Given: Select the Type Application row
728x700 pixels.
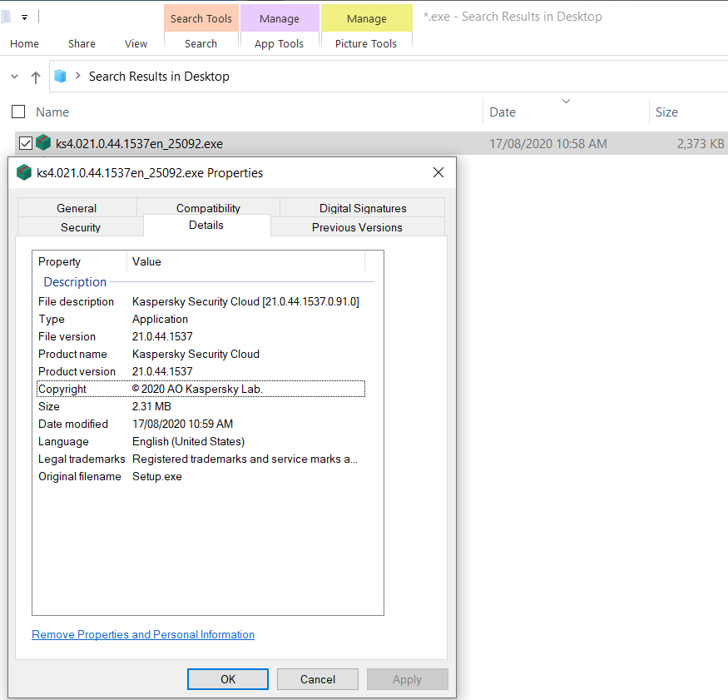Looking at the screenshot, I should [x=201, y=319].
